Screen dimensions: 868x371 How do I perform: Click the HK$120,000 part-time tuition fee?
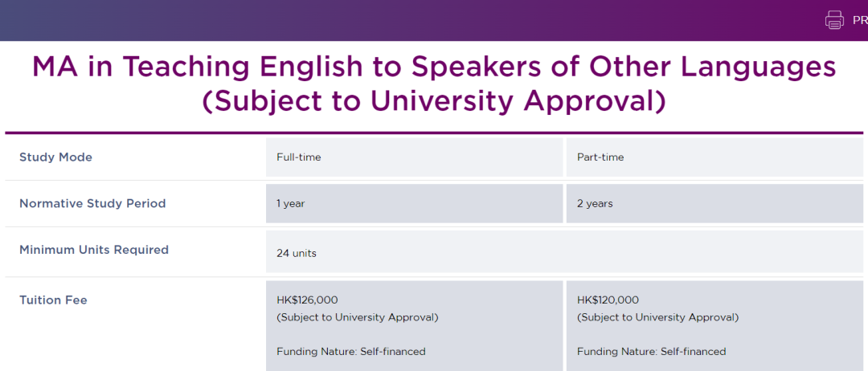pos(608,300)
